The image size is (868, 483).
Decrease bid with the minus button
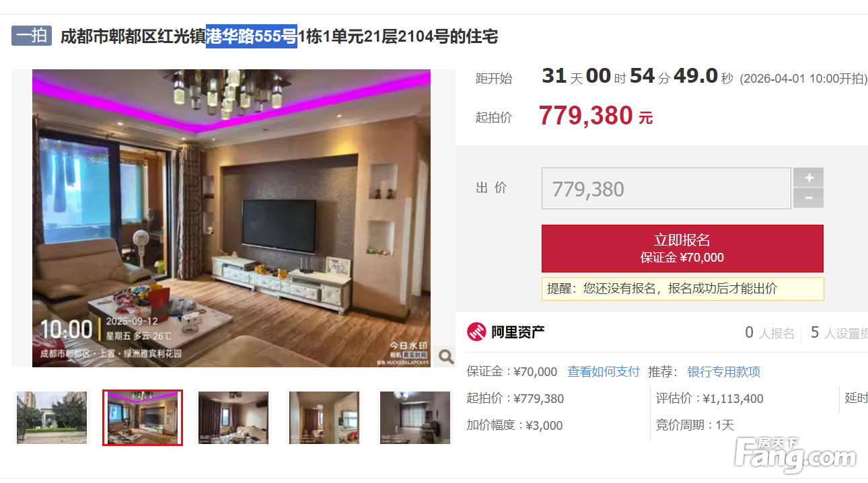click(808, 198)
